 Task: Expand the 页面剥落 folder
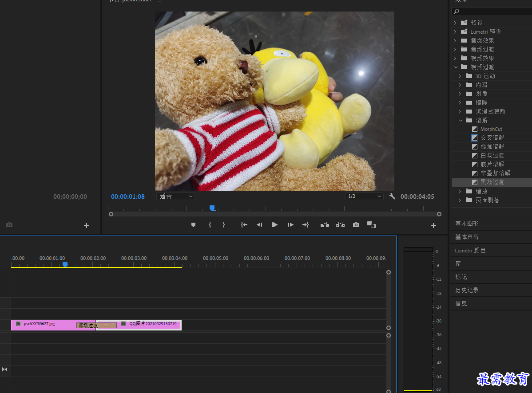click(460, 200)
